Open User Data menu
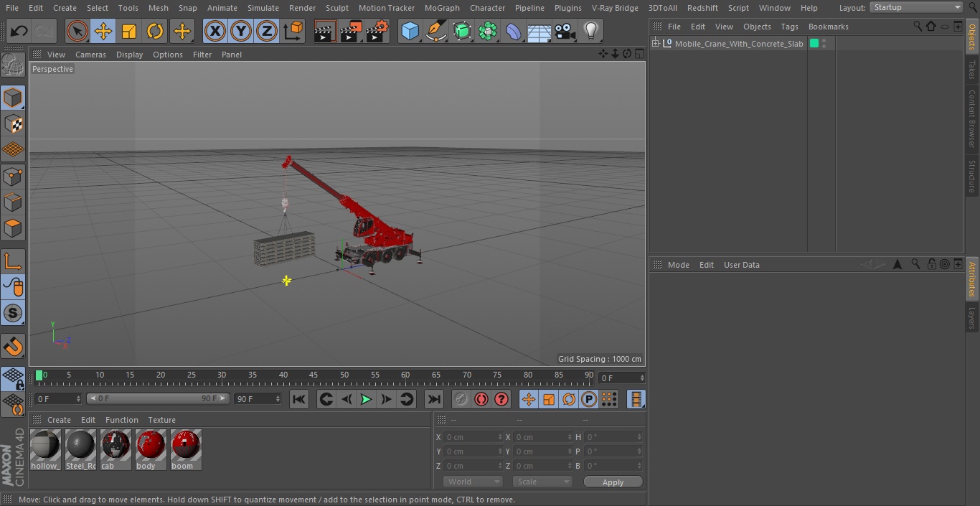The image size is (980, 506). coord(741,265)
